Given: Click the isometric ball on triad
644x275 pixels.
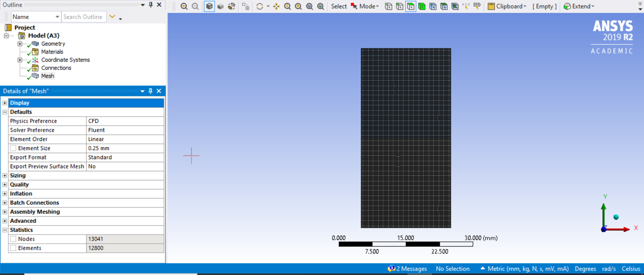Looking at the screenshot, I should pyautogui.click(x=616, y=217).
